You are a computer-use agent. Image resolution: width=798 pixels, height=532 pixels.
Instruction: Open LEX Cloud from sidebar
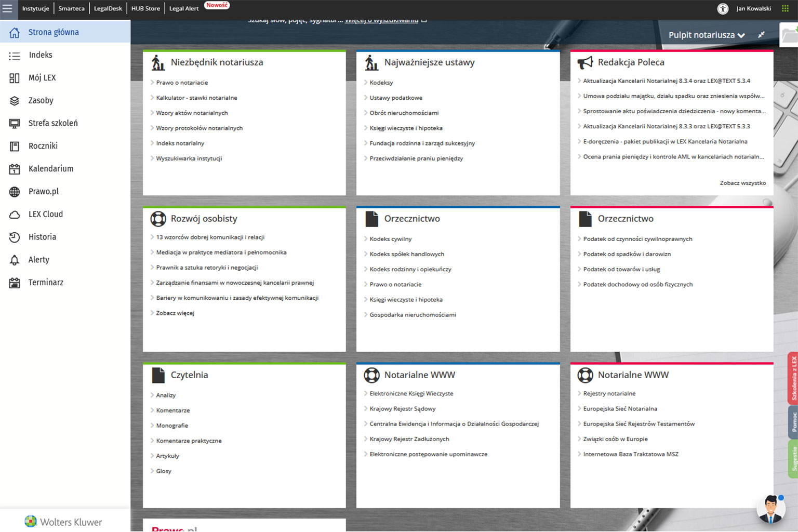coord(45,214)
